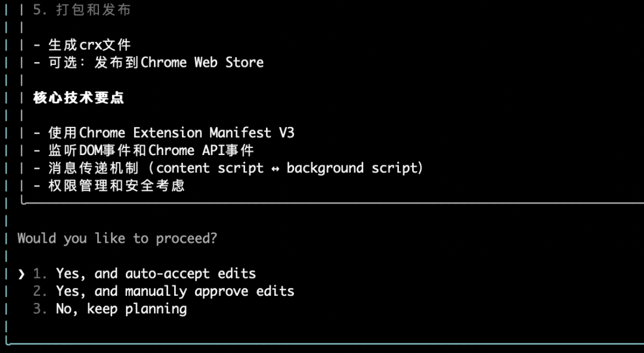Click "Manifest V3" in the plan text

[252, 133]
